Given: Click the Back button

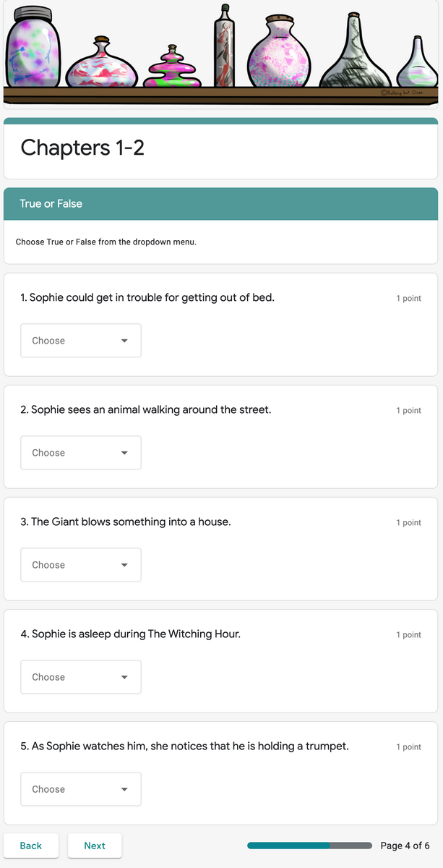Looking at the screenshot, I should tap(31, 845).
